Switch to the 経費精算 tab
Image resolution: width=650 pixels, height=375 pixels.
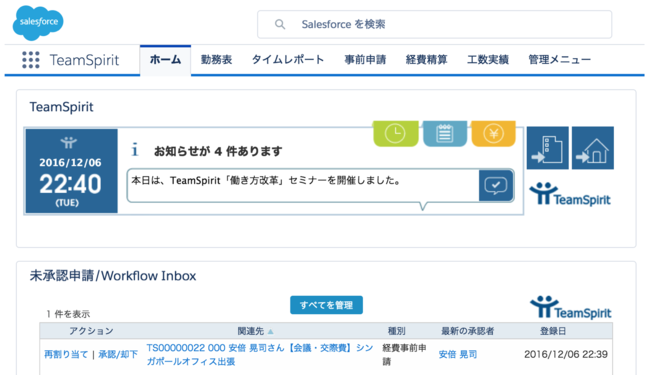pyautogui.click(x=427, y=60)
